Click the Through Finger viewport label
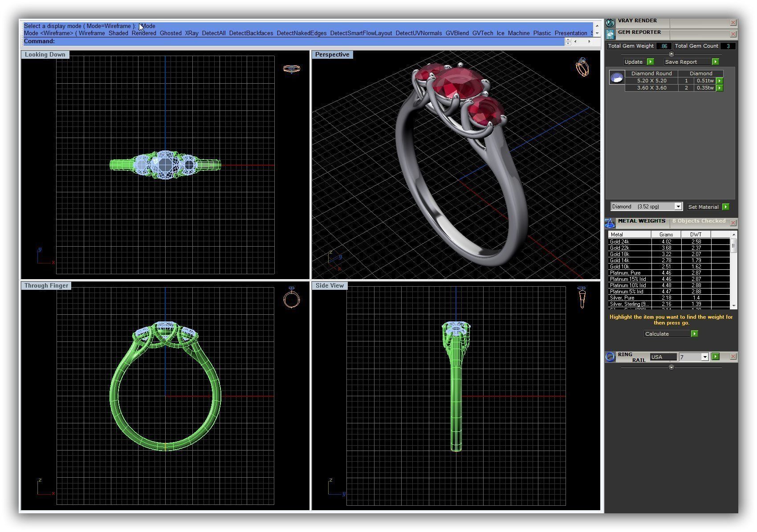The image size is (757, 532). [x=46, y=285]
